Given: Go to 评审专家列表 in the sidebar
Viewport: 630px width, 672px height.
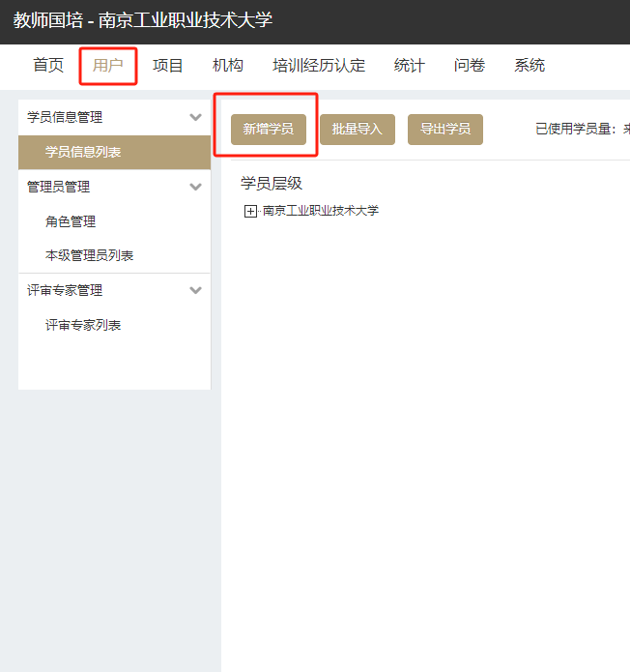Looking at the screenshot, I should 83,325.
